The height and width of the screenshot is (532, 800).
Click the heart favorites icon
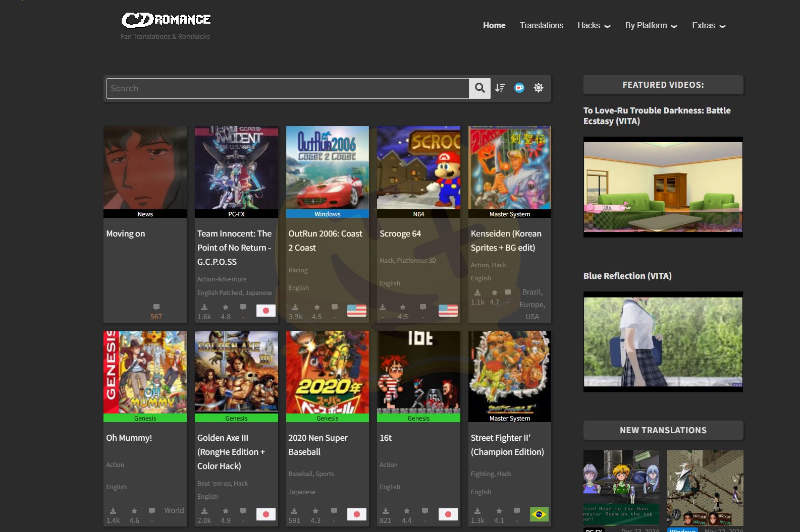click(519, 88)
